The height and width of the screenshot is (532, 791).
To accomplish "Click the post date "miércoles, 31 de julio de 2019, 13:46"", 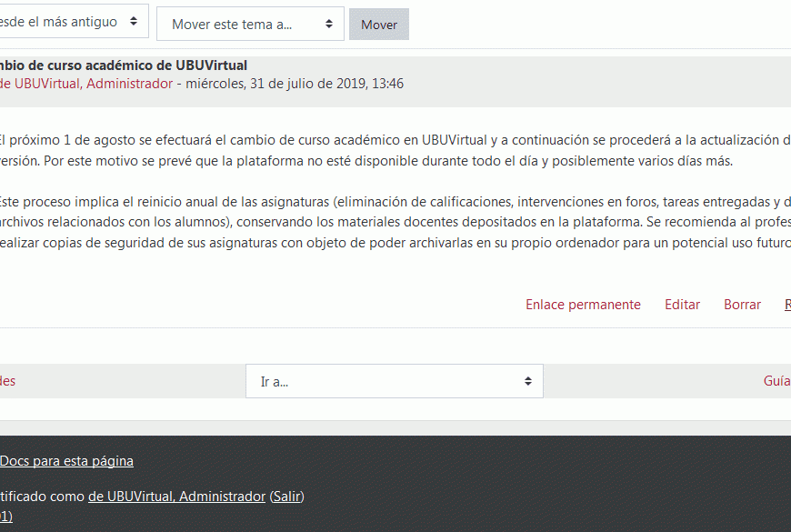I will click(295, 84).
